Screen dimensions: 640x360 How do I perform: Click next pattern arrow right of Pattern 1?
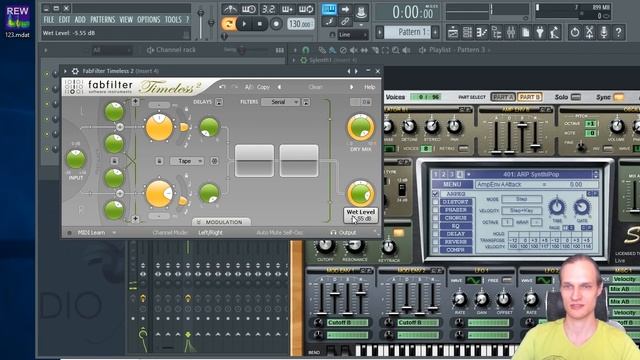(435, 32)
